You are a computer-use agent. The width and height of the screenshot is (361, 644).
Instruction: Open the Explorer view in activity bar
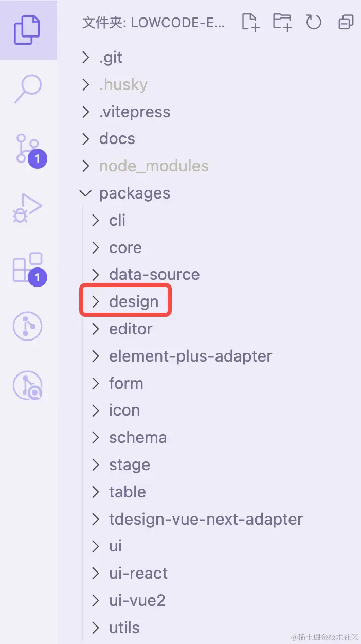[28, 30]
